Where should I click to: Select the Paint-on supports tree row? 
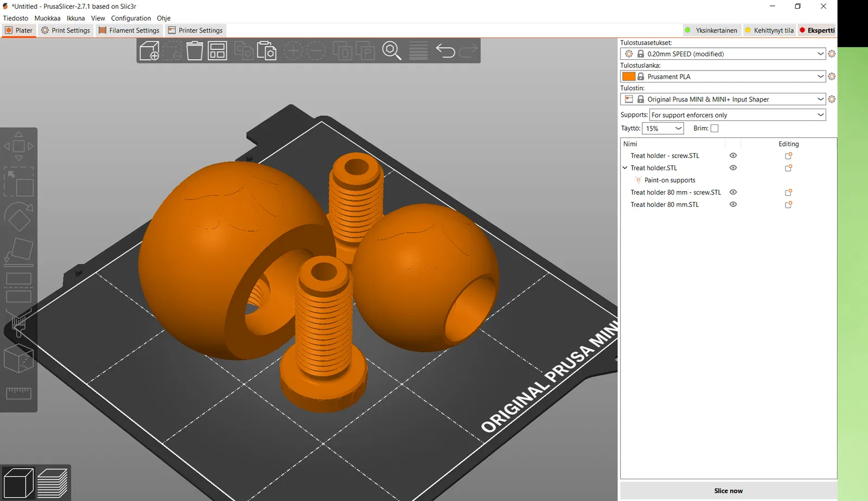click(x=669, y=180)
